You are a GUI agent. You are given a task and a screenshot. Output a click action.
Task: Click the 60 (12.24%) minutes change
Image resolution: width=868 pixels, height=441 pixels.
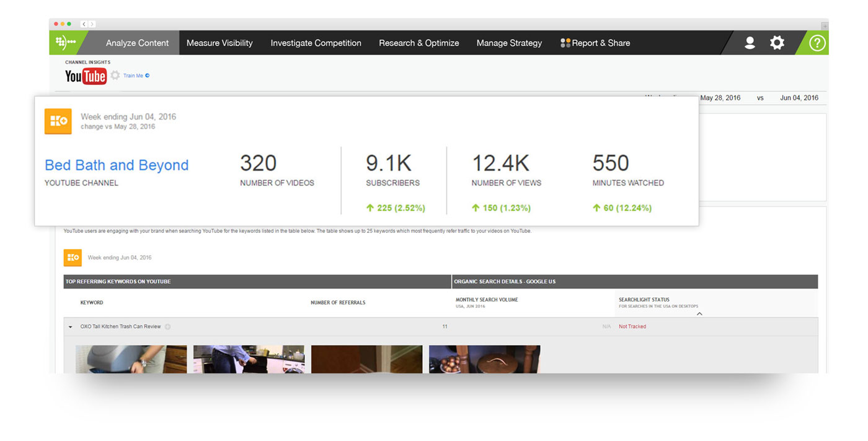[622, 208]
